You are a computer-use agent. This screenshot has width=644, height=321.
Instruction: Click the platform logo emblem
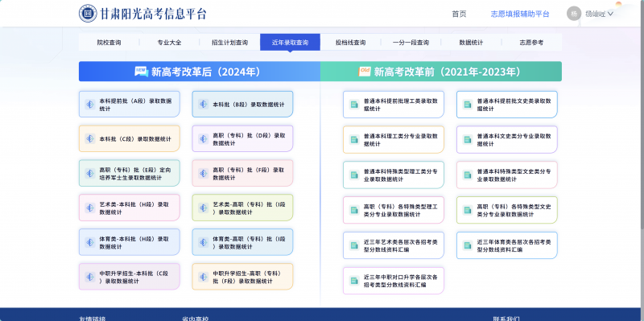coord(88,14)
